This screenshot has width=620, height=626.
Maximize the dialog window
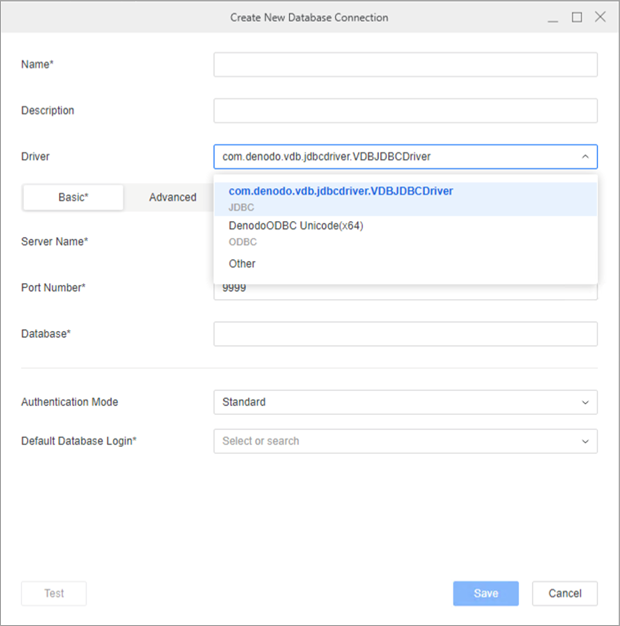[x=577, y=17]
